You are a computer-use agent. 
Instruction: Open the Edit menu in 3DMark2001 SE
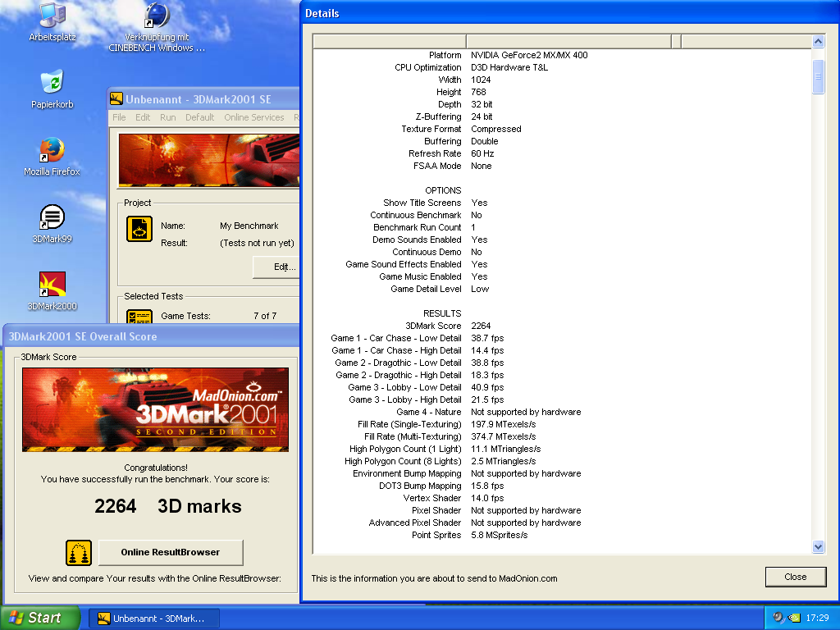(x=143, y=117)
